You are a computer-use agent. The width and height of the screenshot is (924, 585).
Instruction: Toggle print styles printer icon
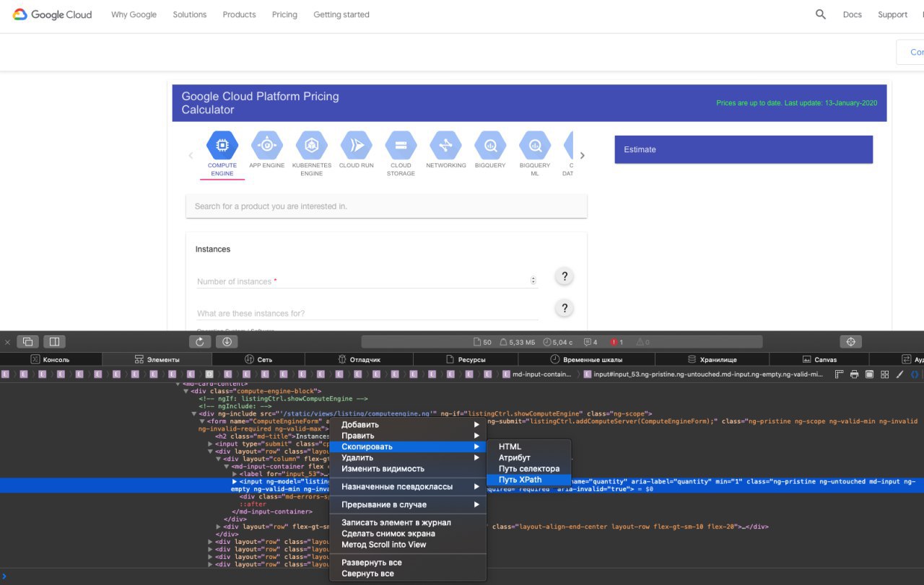click(855, 374)
